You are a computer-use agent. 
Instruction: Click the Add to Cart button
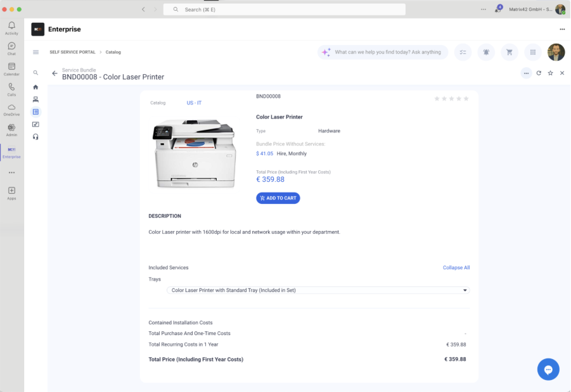click(x=278, y=198)
